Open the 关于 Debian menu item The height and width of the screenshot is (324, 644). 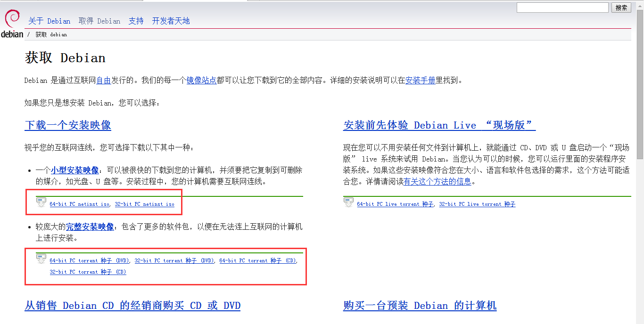pos(49,21)
